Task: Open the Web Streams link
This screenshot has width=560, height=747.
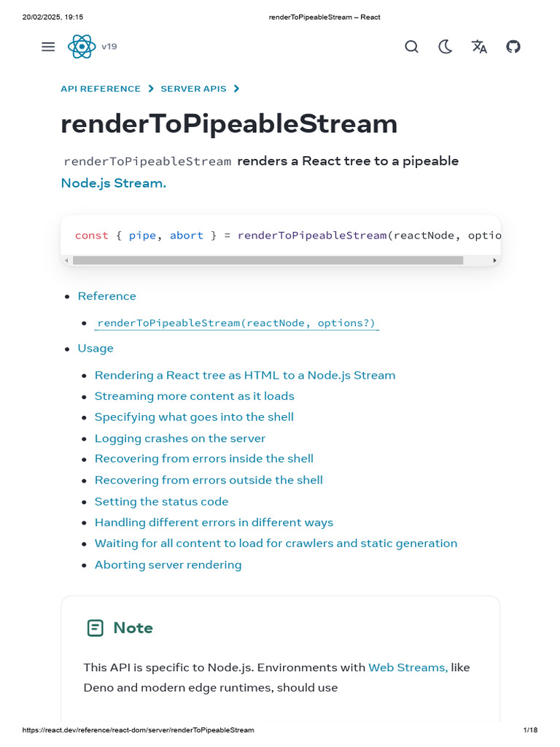Action: click(x=408, y=667)
